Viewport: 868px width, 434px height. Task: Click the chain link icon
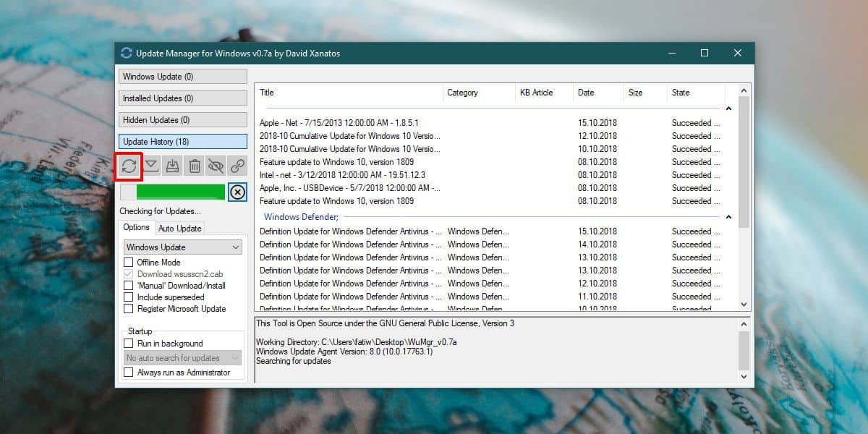[x=237, y=166]
